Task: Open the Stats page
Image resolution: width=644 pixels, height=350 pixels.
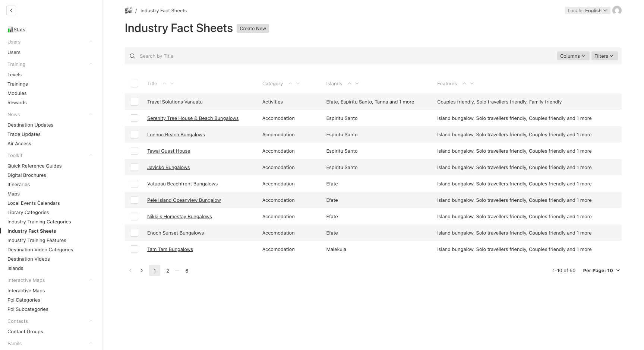Action: tap(19, 29)
